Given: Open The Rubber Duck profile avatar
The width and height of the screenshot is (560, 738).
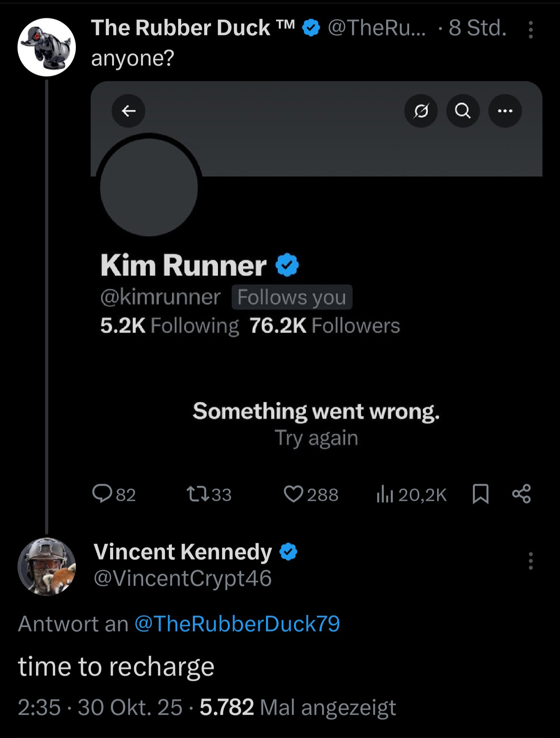Looking at the screenshot, I should coord(47,47).
